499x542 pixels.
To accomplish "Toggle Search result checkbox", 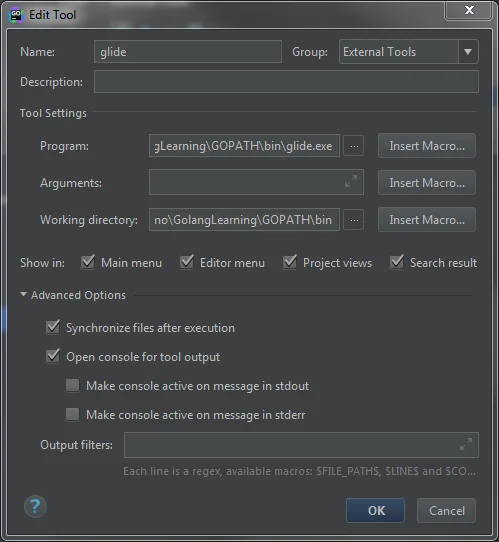I will click(x=396, y=262).
